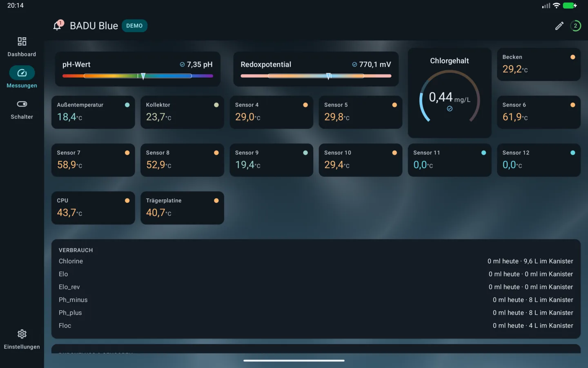Click the Kollektor status dot
Viewport: 588px width, 368px height.
[x=216, y=105]
